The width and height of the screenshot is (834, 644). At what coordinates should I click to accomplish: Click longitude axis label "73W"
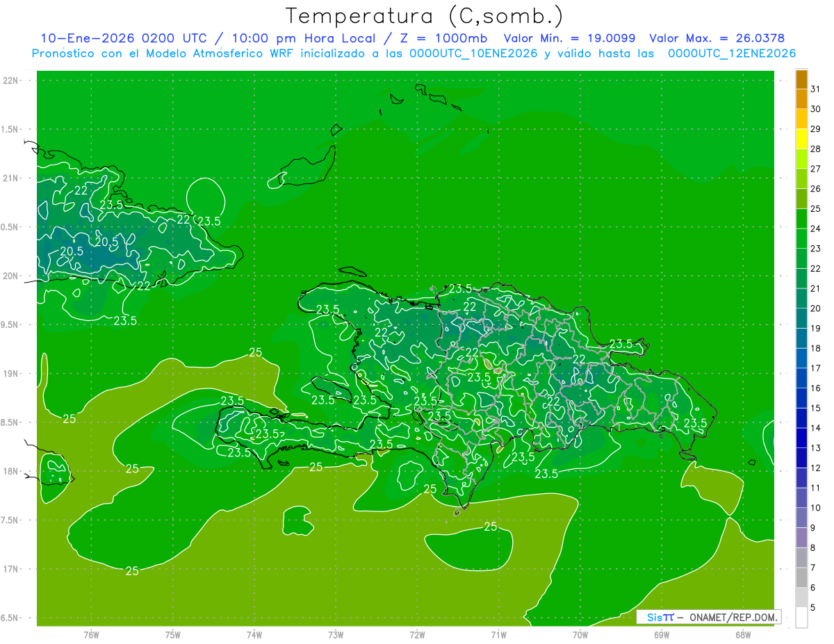(336, 635)
